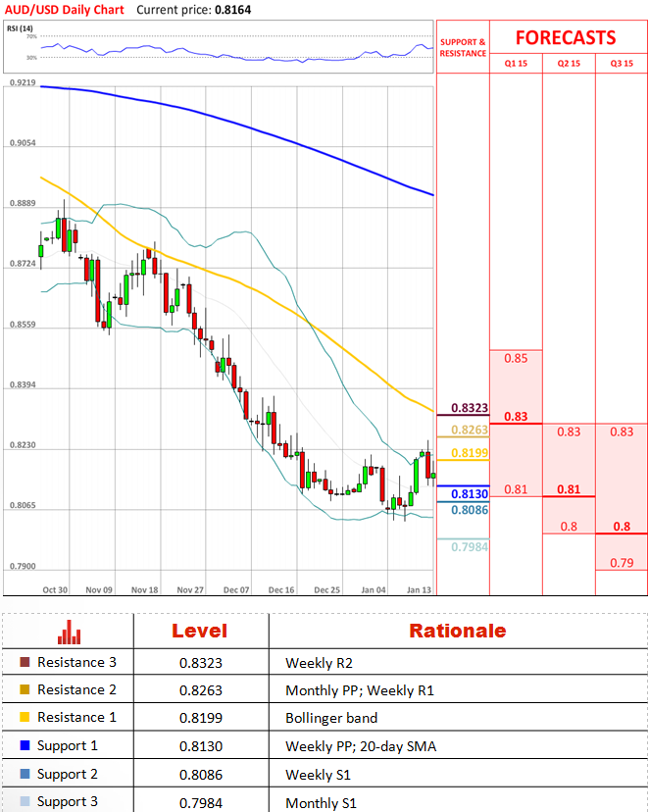The image size is (649, 812).
Task: Click the Rationale table header
Action: pos(458,631)
